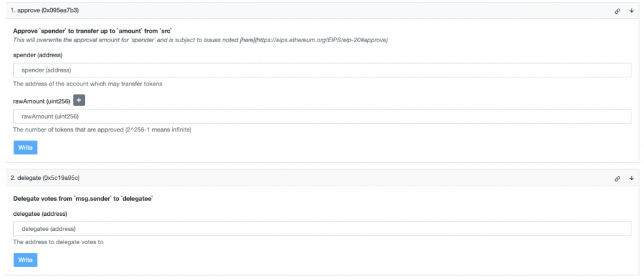Copy the permalink icon for delegate method
Image resolution: width=644 pixels, height=280 pixels.
pos(617,179)
